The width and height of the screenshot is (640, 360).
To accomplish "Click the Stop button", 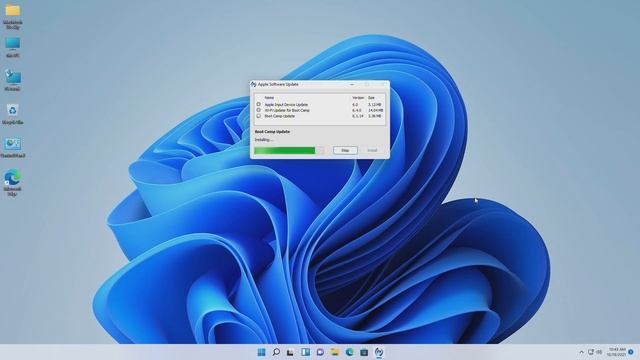I will (x=345, y=150).
